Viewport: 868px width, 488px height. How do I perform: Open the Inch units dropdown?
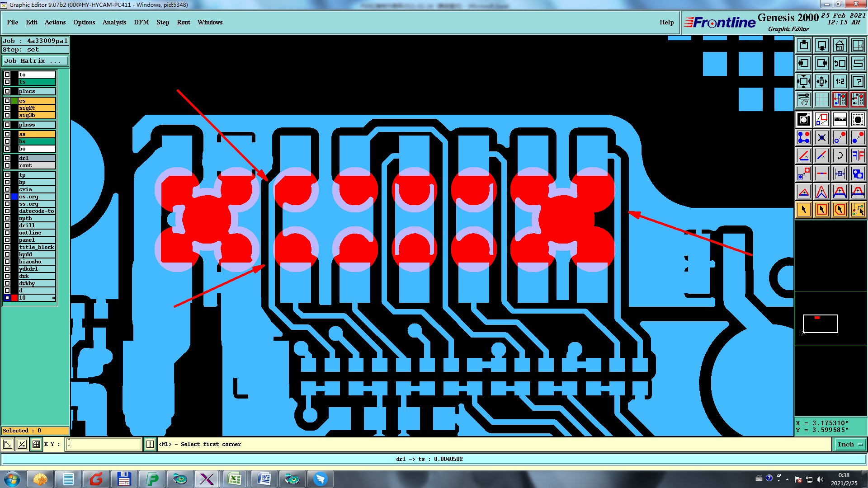coord(849,444)
